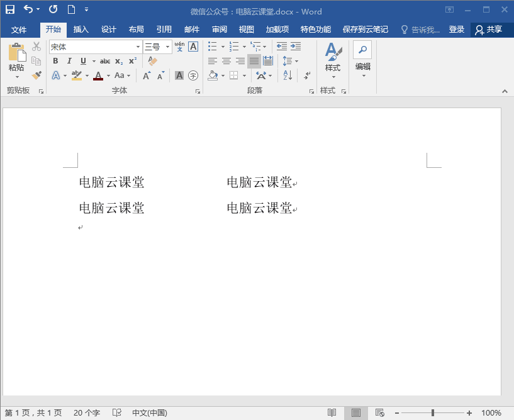The width and height of the screenshot is (514, 420).
Task: Open the font name dropdown arrow
Action: pyautogui.click(x=138, y=47)
